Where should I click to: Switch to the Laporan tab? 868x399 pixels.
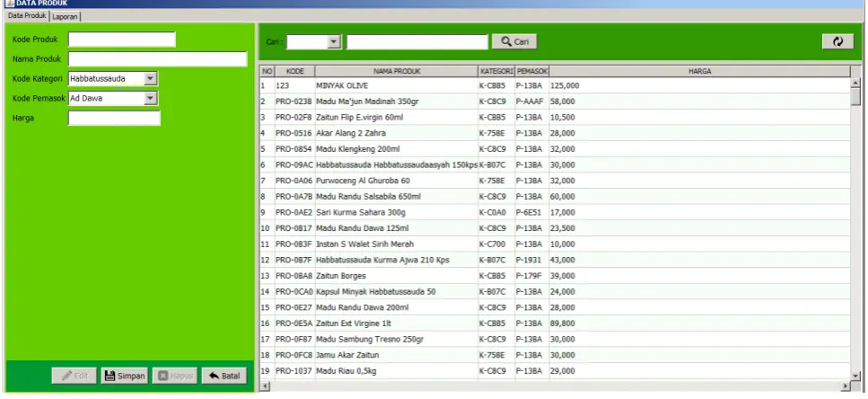click(66, 16)
